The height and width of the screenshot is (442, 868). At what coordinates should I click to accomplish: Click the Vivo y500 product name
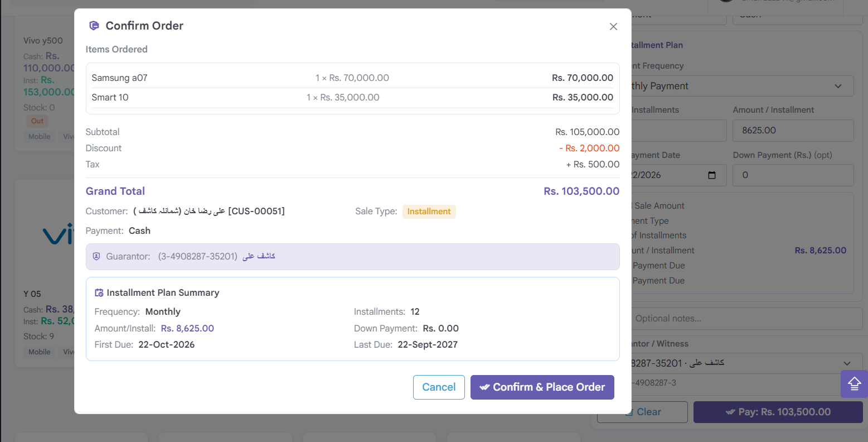click(43, 41)
